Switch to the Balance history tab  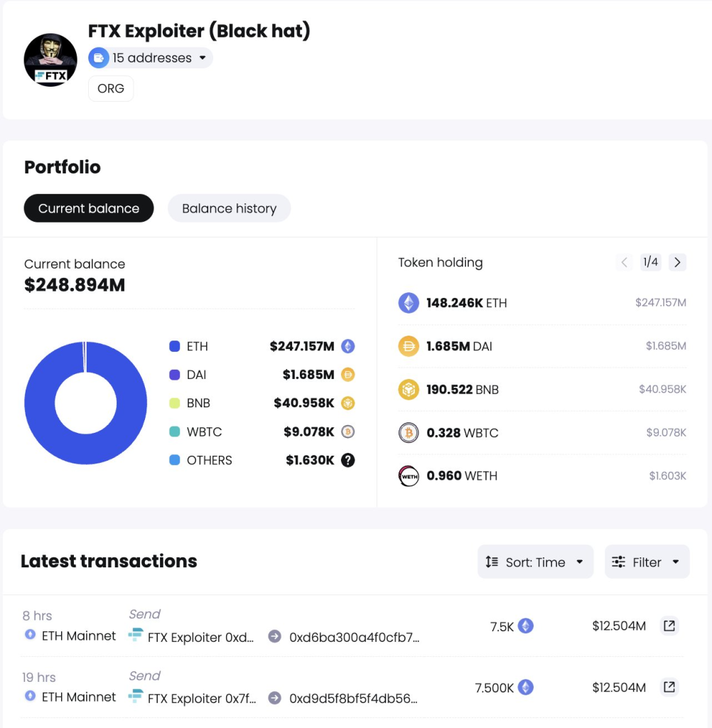(230, 208)
